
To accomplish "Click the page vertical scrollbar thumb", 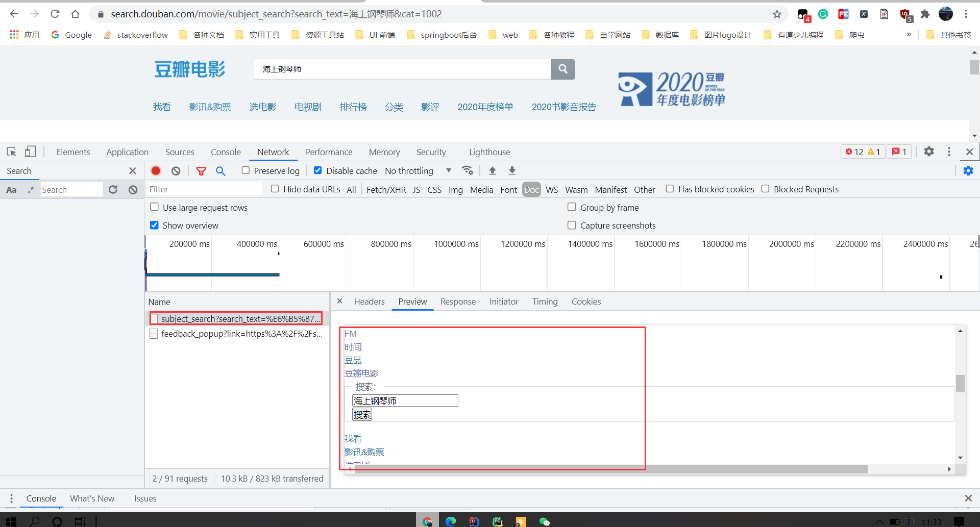I will coord(974,67).
